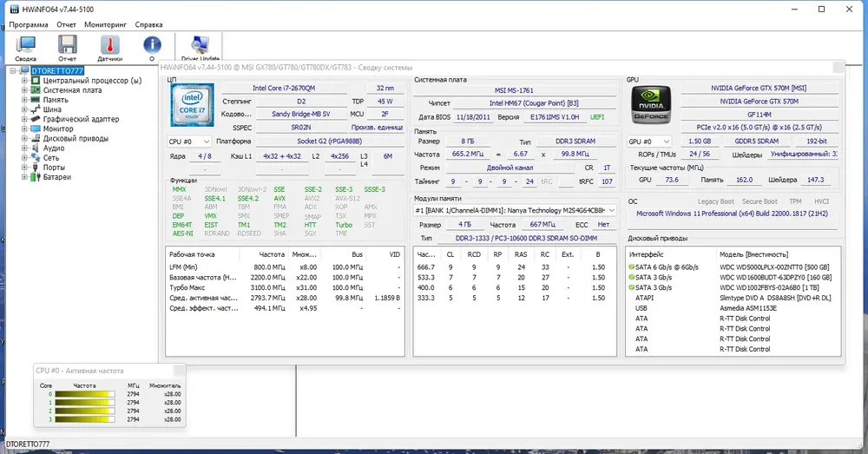Expand the Графический адаптер node

tap(24, 118)
